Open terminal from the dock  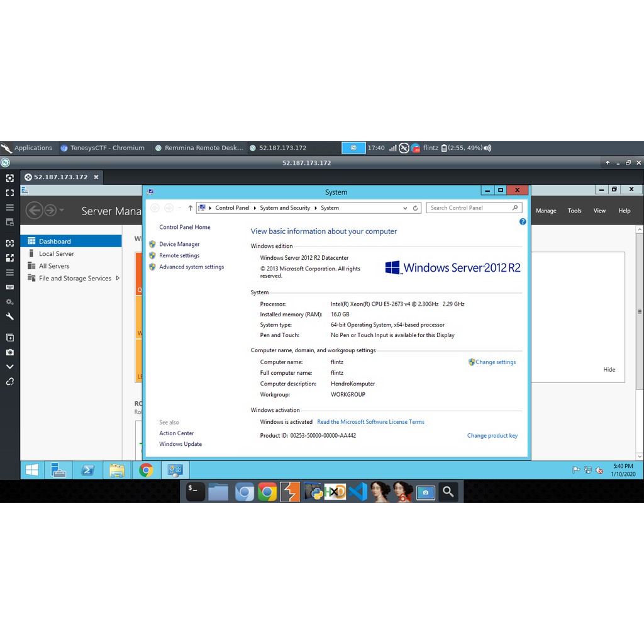click(x=195, y=492)
